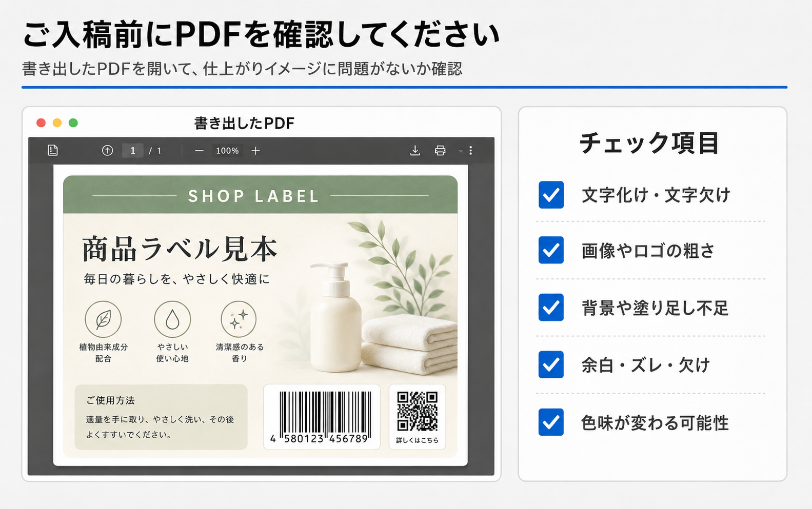Open the three-dot more options menu
This screenshot has width=812, height=509.
[x=470, y=150]
